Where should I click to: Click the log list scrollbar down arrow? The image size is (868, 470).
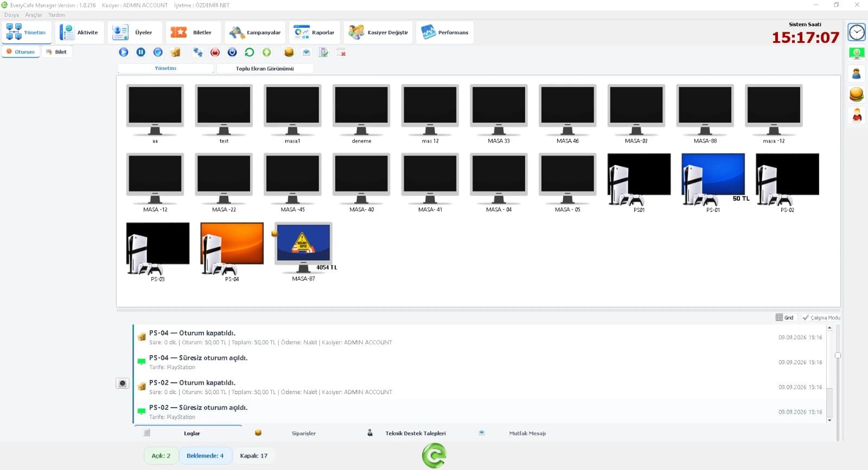point(829,420)
